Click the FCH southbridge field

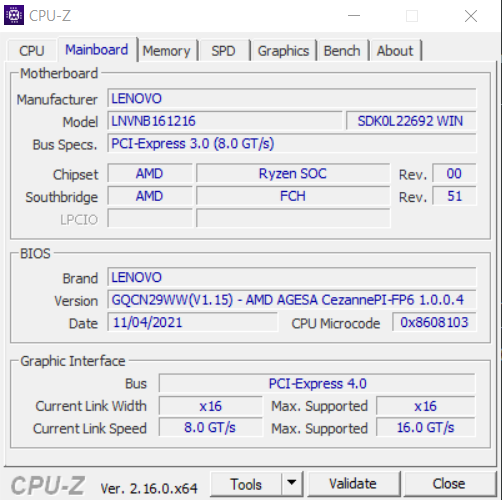pos(293,196)
